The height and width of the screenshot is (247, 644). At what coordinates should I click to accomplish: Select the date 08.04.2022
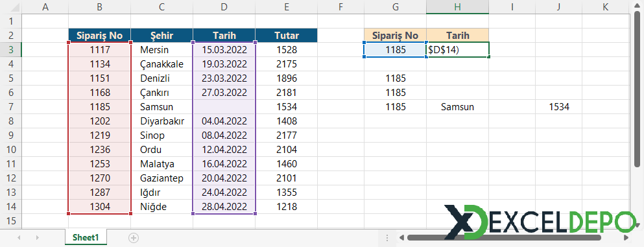coord(224,135)
